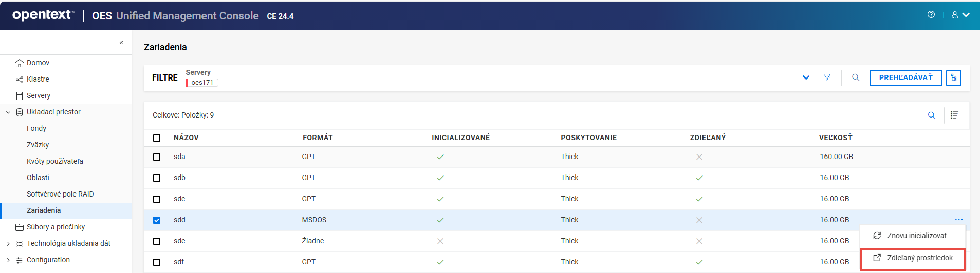Expand the Technológia ukladania dát section
The height and width of the screenshot is (273, 980).
(x=8, y=244)
